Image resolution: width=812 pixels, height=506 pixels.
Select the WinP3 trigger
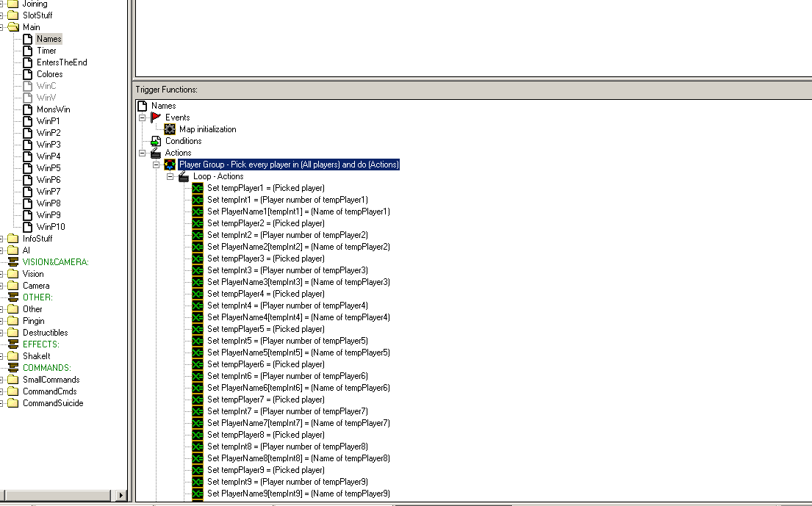coord(48,145)
